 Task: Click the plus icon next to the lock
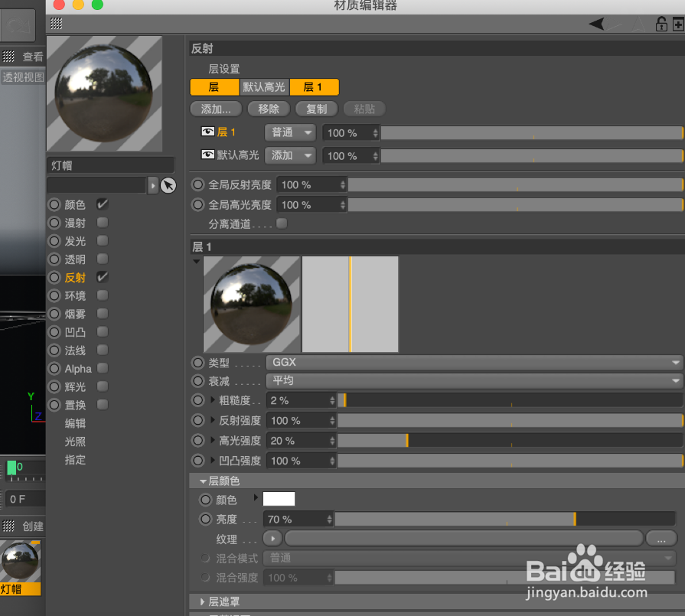coord(677,24)
